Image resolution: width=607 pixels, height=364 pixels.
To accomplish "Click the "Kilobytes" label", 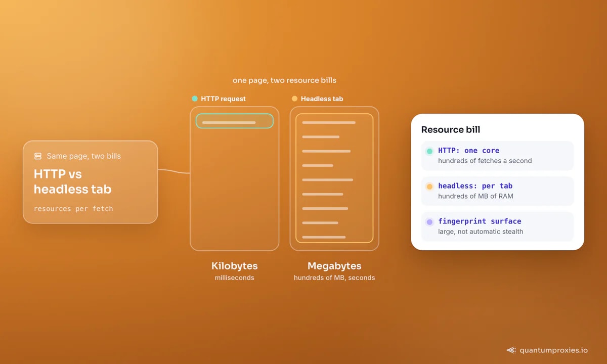I will click(235, 266).
